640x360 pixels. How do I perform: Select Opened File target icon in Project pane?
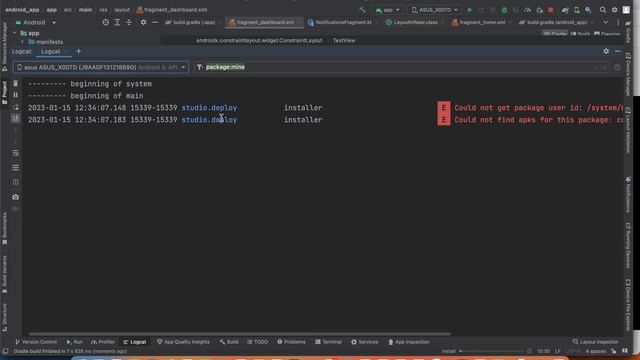106,22
